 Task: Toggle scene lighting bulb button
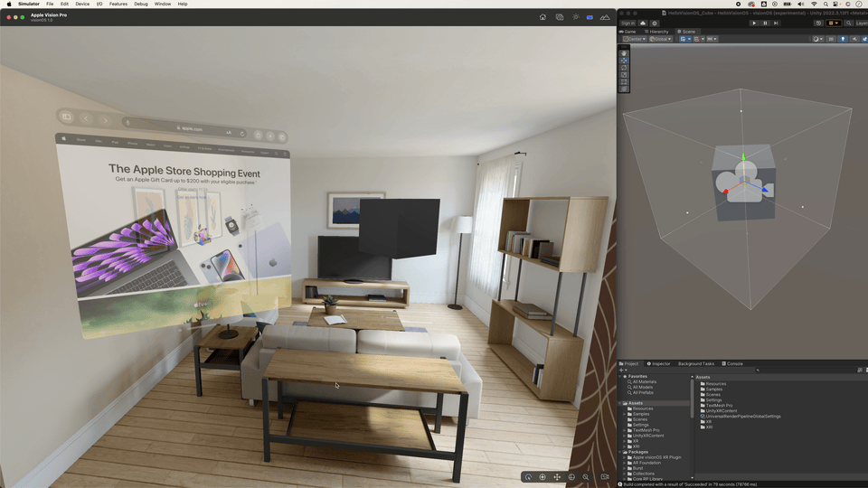(843, 39)
